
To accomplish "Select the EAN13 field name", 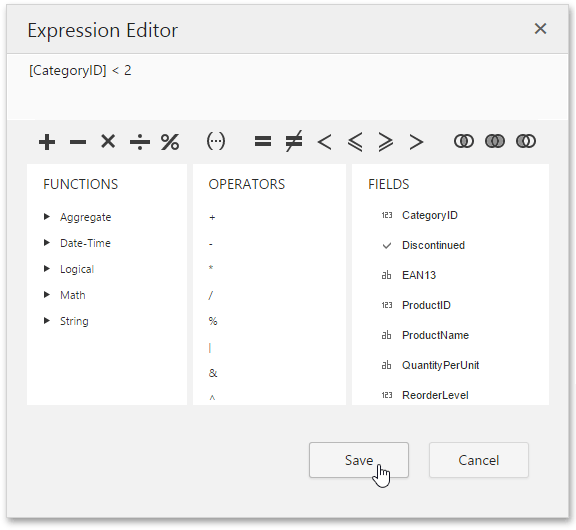I will pos(419,275).
